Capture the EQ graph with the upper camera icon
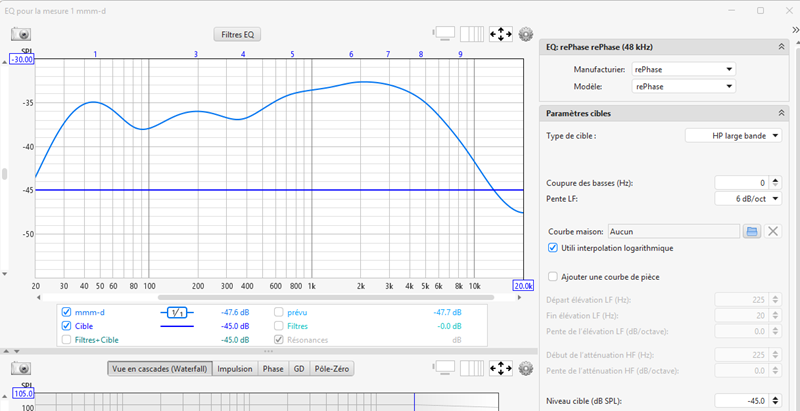The width and height of the screenshot is (800, 411). 21,34
